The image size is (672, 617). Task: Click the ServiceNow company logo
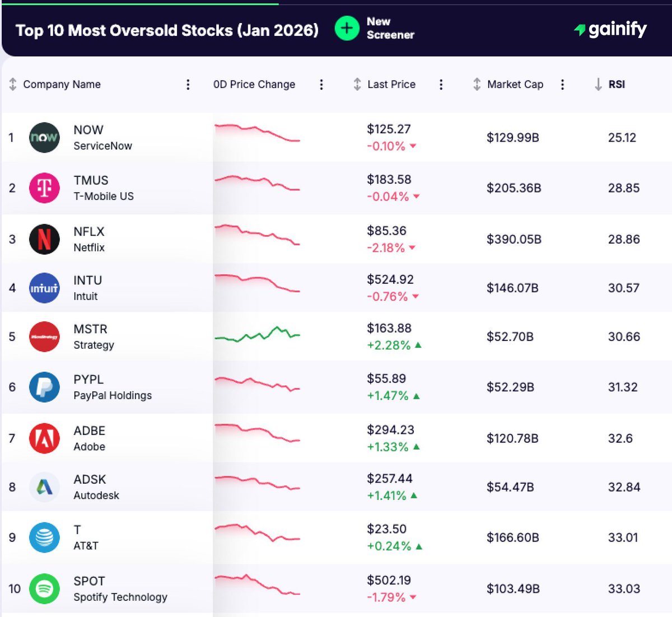pyautogui.click(x=44, y=137)
